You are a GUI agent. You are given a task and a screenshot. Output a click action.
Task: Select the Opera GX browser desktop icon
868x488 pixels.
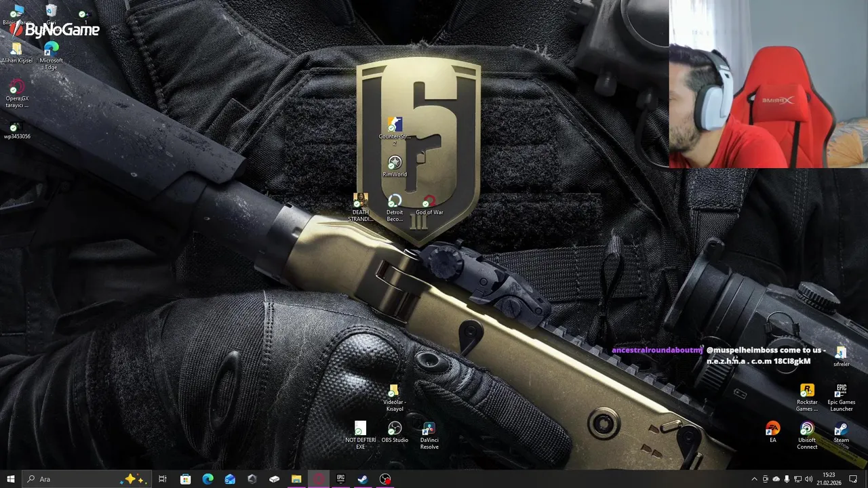click(x=16, y=94)
